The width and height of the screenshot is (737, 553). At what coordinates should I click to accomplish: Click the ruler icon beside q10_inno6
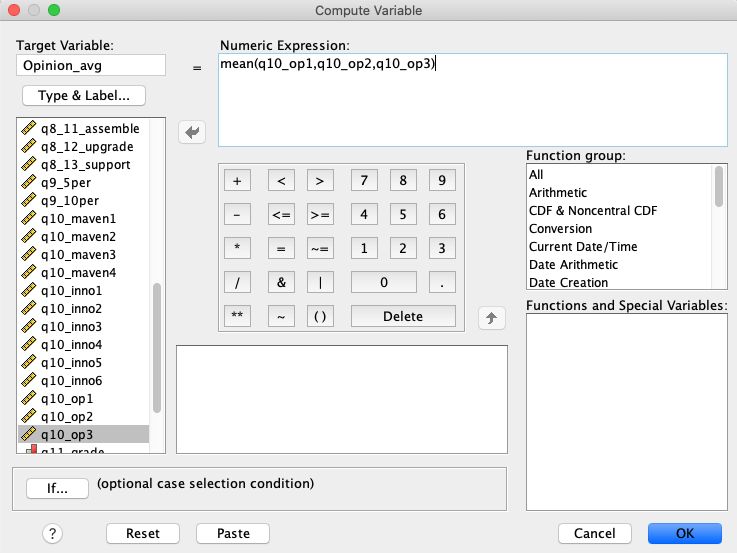pyautogui.click(x=29, y=380)
